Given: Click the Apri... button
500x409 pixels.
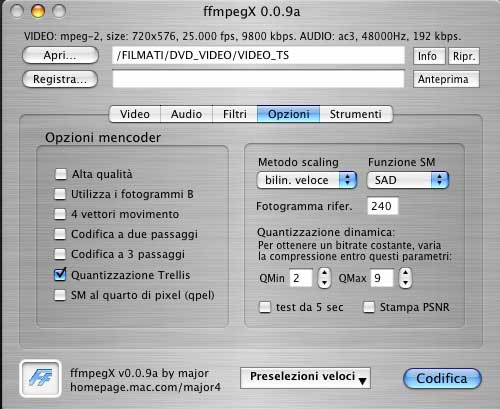Looking at the screenshot, I should pos(60,55).
